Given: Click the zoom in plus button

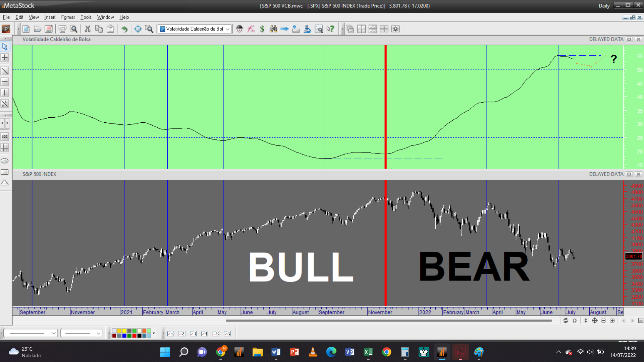Looking at the screenshot, I should coord(612,321).
